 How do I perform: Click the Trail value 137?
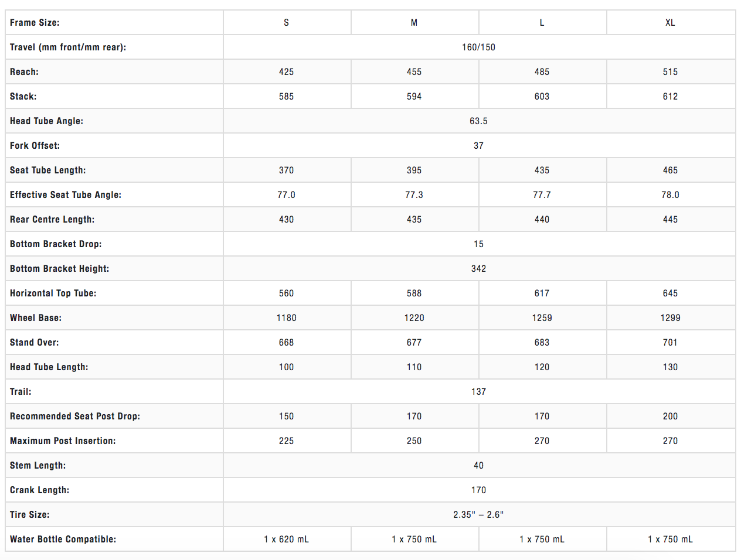(x=478, y=392)
